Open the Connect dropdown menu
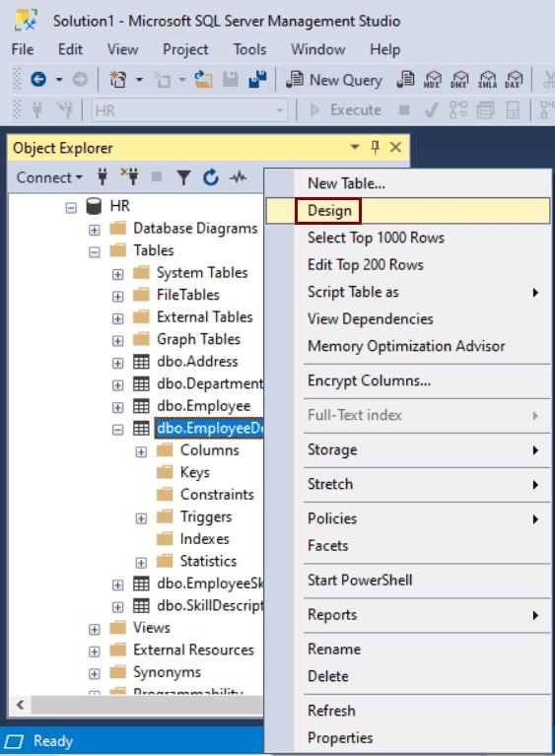 pos(48,177)
